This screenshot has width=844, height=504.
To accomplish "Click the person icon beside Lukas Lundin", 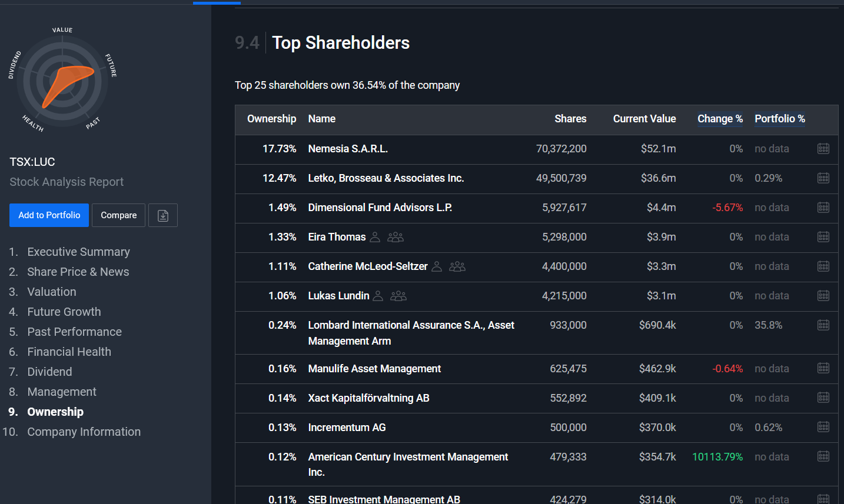I will [378, 296].
